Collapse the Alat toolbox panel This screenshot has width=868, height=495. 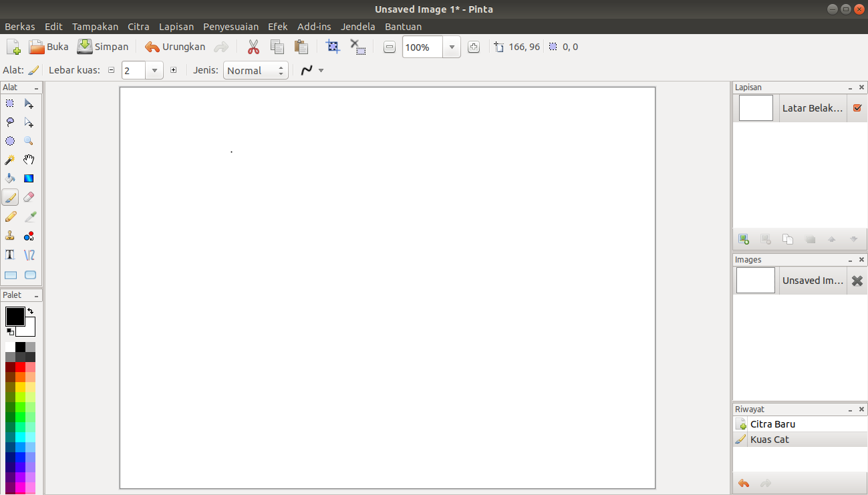37,88
